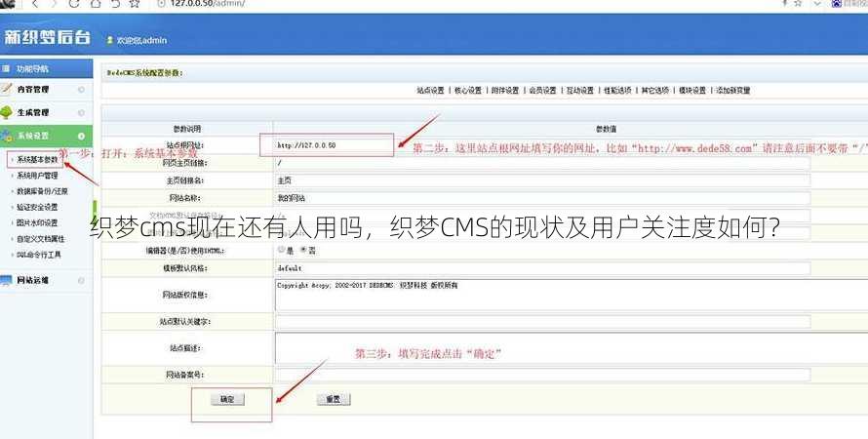Click the 网站名称 input field
Viewport: 868px width, 439px height.
click(x=542, y=198)
